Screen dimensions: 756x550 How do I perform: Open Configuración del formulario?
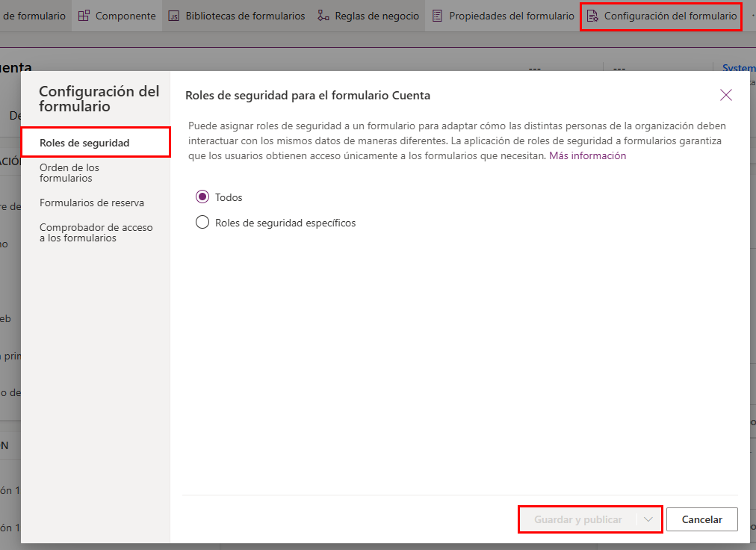661,16
